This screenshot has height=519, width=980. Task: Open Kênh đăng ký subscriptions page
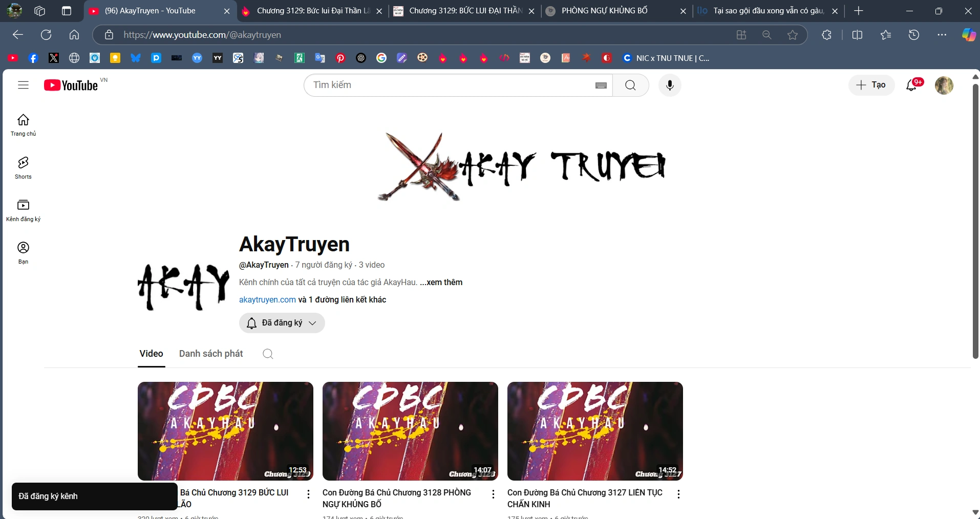[23, 210]
